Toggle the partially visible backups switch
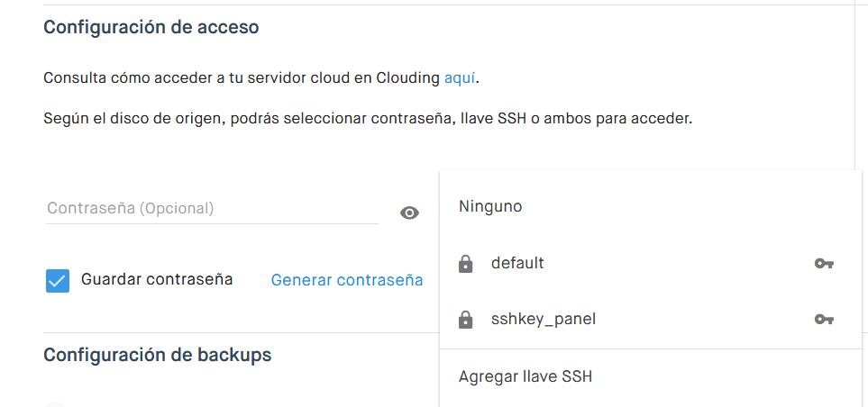Screen dimensions: 868x407 tap(56, 403)
